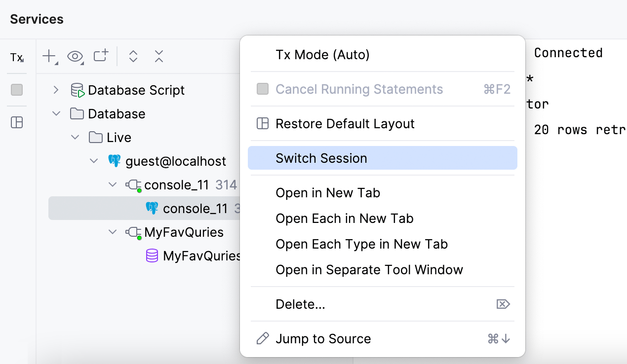Collapse the Database folder node
The width and height of the screenshot is (627, 364).
coord(56,114)
